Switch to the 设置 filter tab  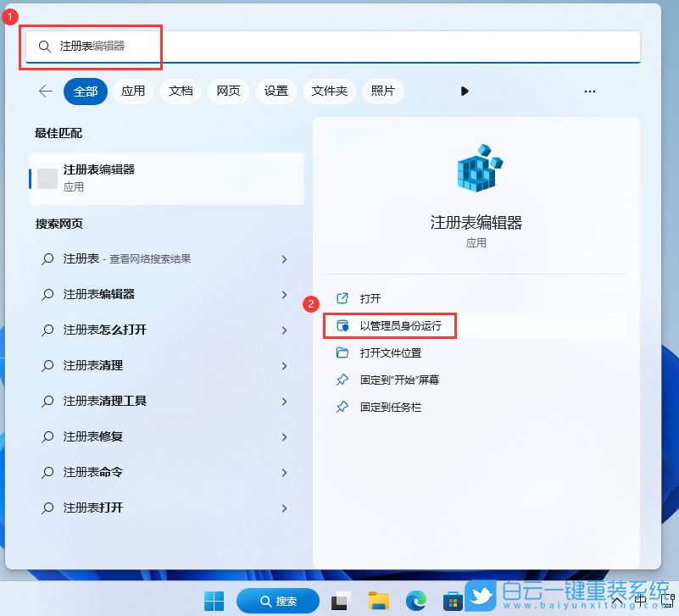point(275,91)
